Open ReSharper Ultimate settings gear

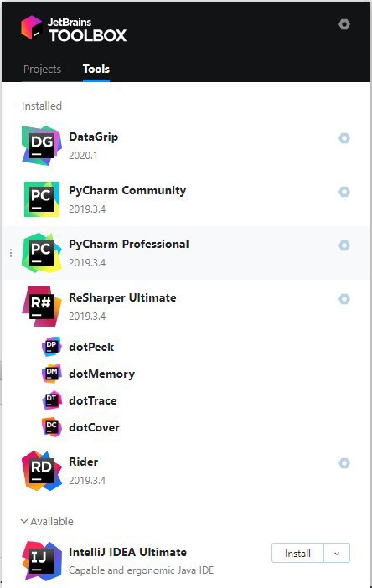pos(344,299)
